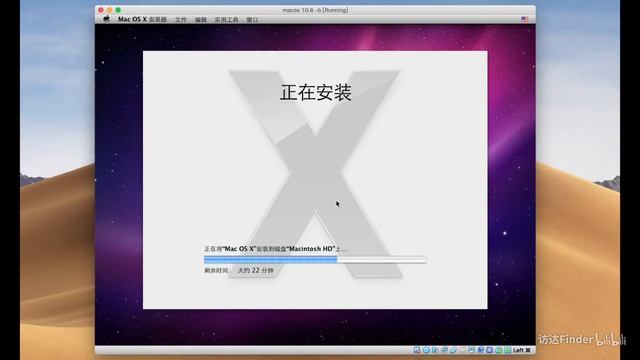Click the 'macos 10.6 -b [Running]' window title
Viewport: 640px width, 360px height.
pyautogui.click(x=315, y=10)
